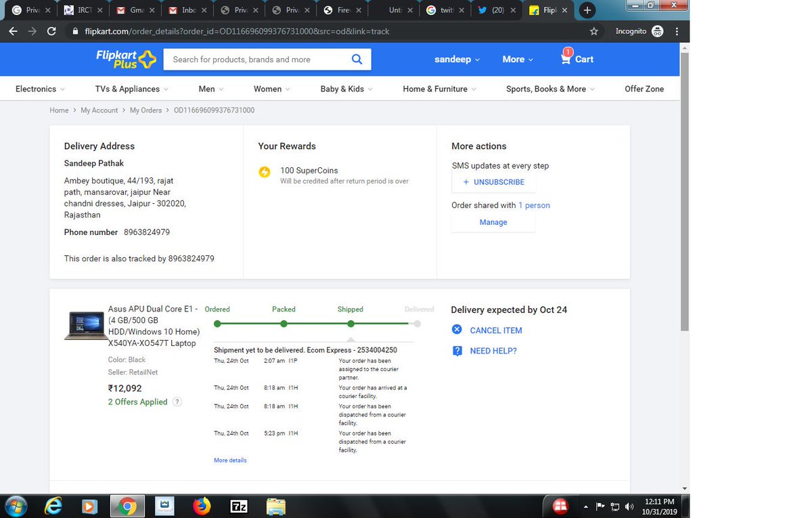Click the Flipkart Plus logo
Screen dimensions: 812x518
tap(126, 59)
